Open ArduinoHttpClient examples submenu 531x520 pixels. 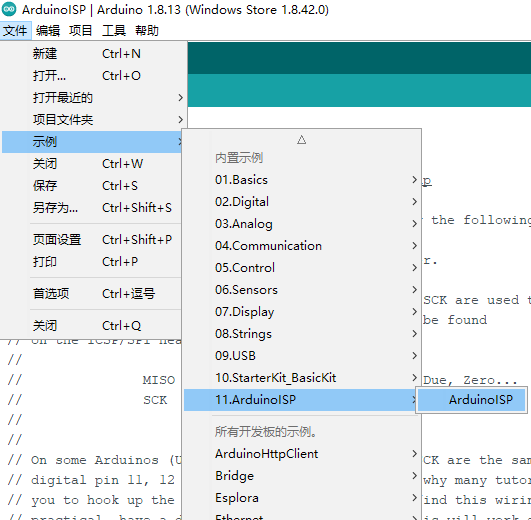[302, 454]
